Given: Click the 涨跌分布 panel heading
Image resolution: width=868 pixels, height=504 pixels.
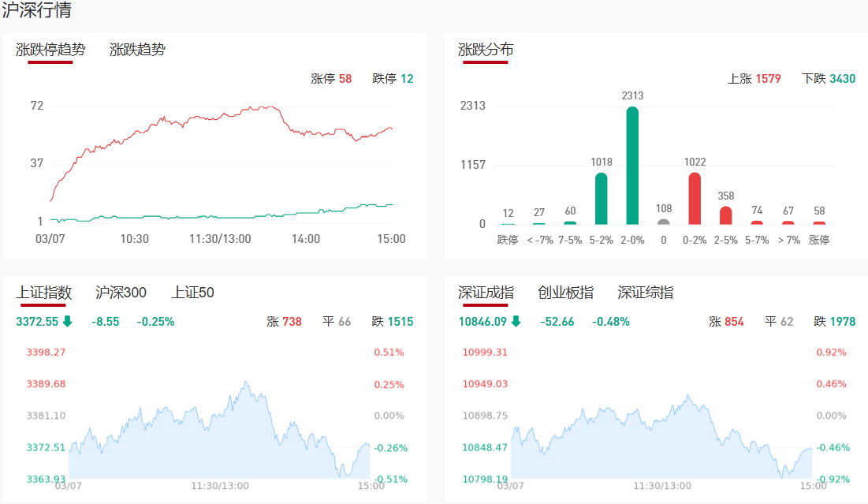Looking at the screenshot, I should pos(486,50).
